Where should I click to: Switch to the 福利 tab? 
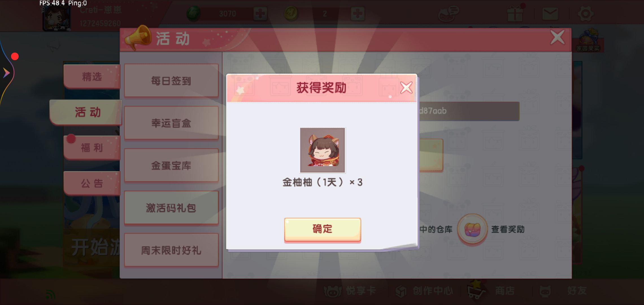[x=92, y=148]
